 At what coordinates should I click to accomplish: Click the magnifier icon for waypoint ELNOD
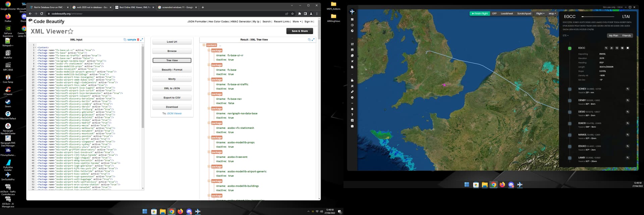click(x=628, y=123)
